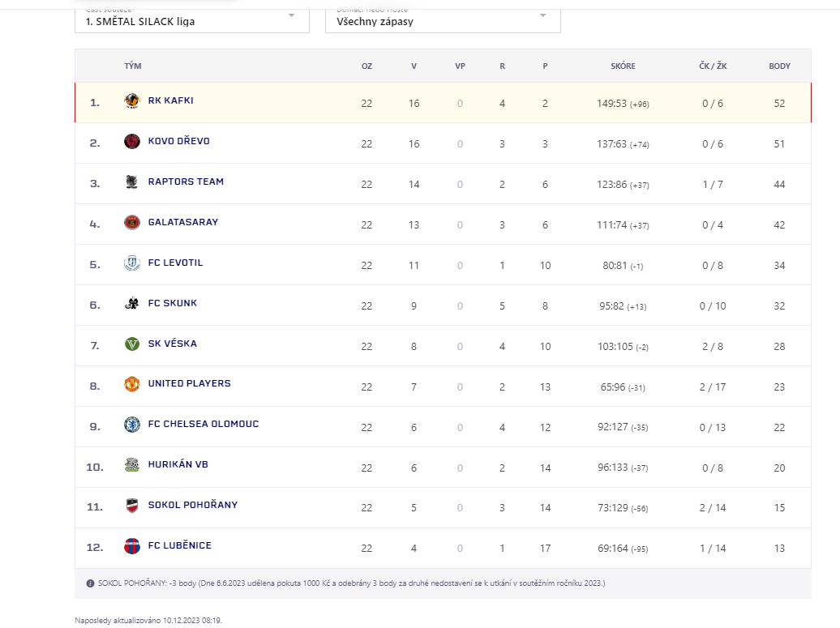840x628 pixels.
Task: Open the SOKOL POHOŘANY team page
Action: coord(193,505)
